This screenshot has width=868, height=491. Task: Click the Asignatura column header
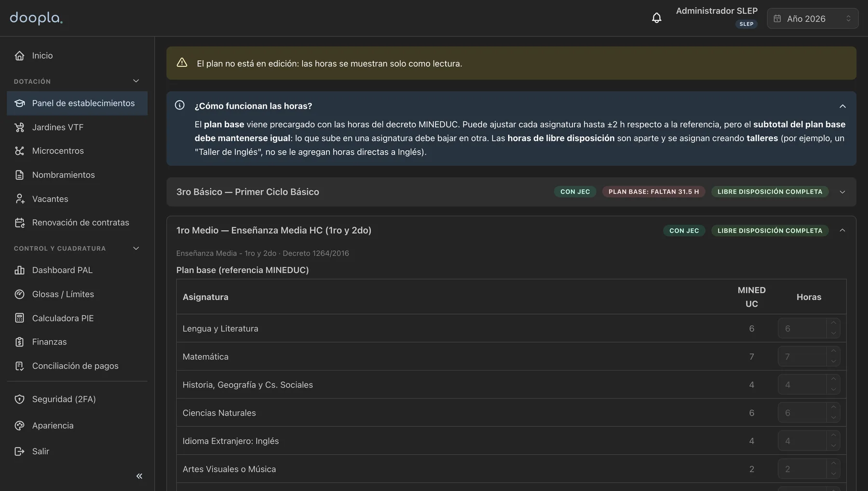tap(205, 297)
